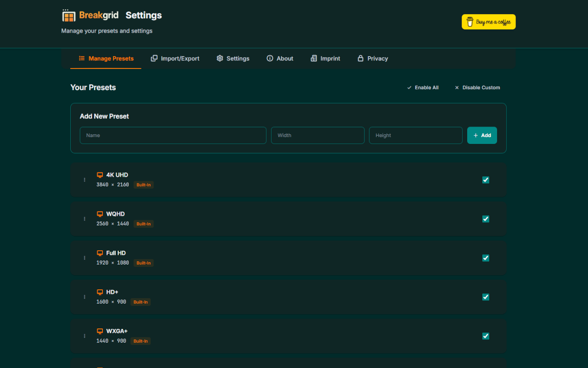Click the monitor icon beside WXGA+ preset
Screen dimensions: 588x368
[x=100, y=331]
